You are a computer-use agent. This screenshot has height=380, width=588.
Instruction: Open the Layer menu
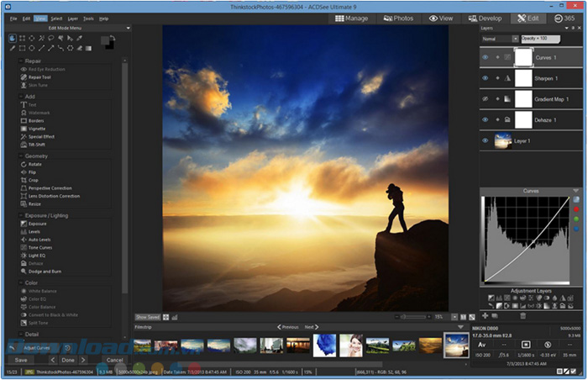tap(73, 18)
